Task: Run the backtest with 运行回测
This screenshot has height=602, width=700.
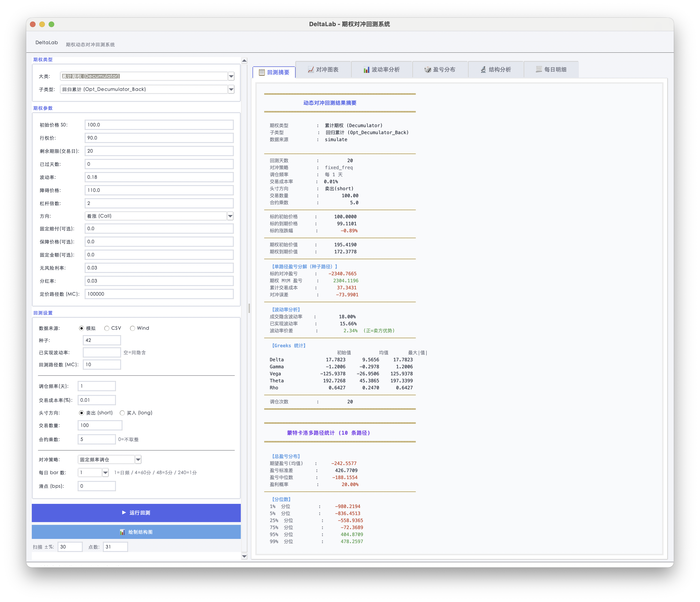Action: pos(136,513)
